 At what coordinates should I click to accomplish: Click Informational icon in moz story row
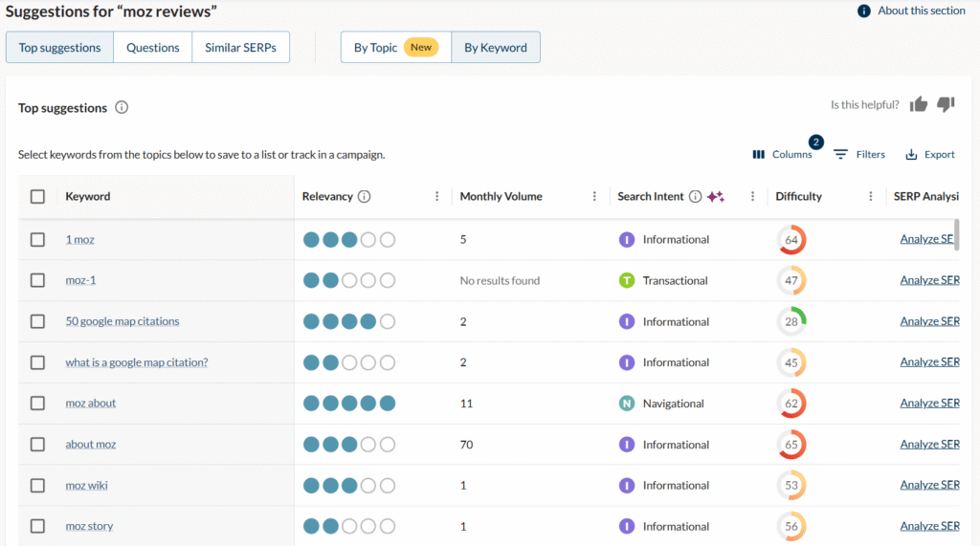[626, 526]
